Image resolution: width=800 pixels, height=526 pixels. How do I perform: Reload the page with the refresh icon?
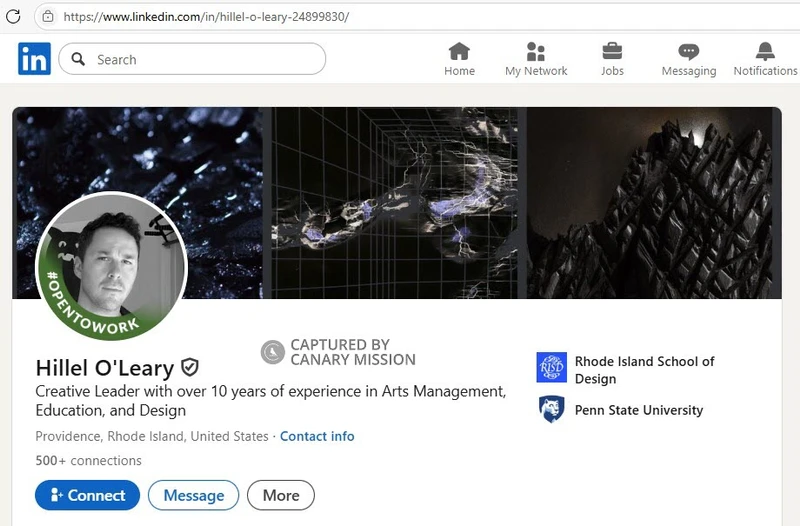tap(13, 16)
